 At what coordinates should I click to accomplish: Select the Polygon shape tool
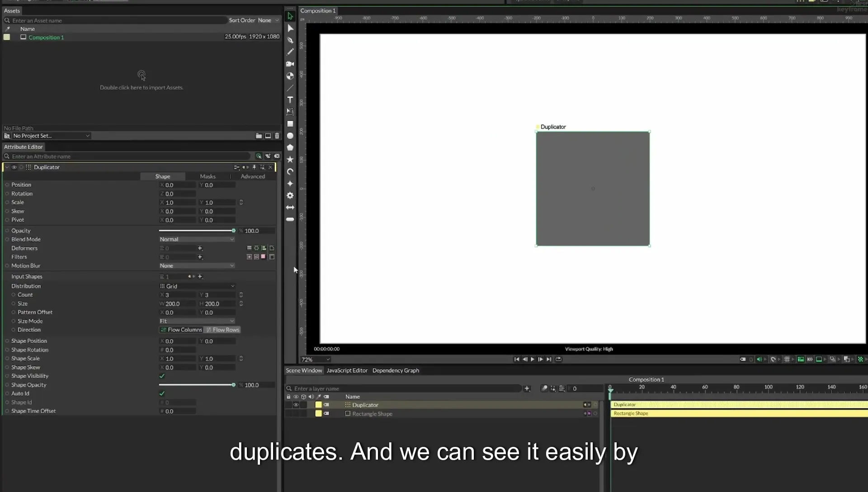coord(290,147)
